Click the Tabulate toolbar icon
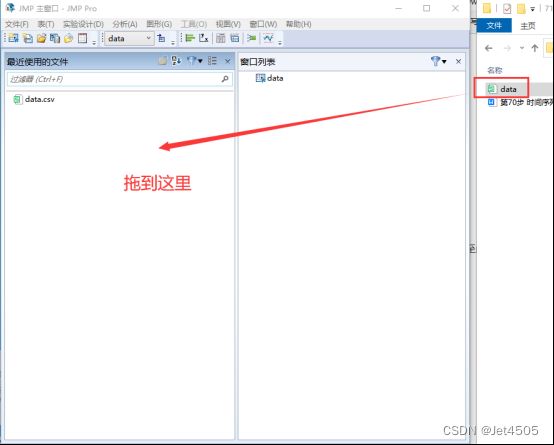 pyautogui.click(x=221, y=38)
